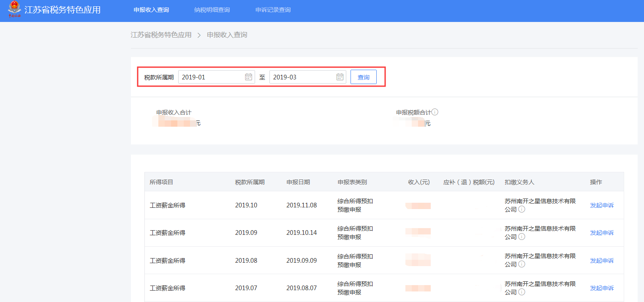Click withholding agent info icon in 2019.09 row

[x=522, y=237]
